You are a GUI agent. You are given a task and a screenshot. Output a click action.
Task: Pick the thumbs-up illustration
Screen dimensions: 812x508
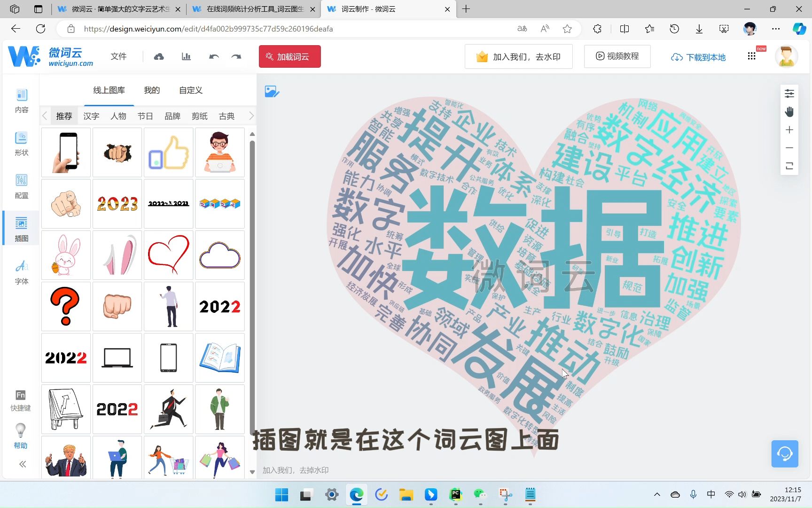(169, 152)
